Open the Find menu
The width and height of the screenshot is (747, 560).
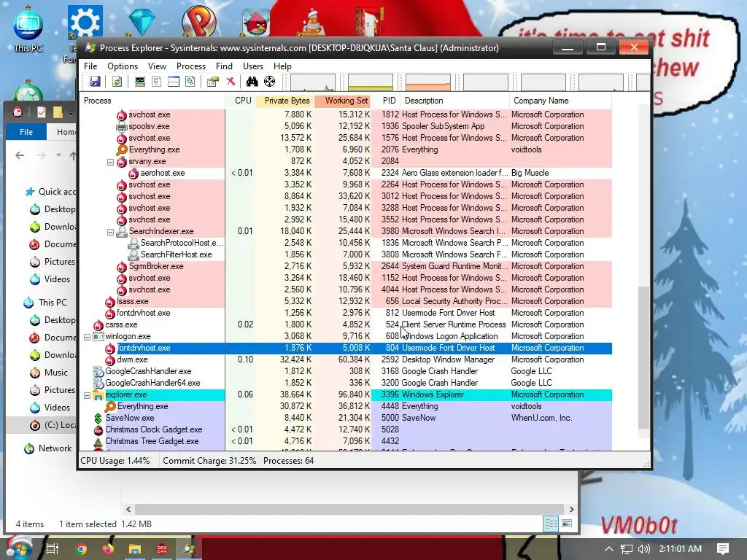click(x=224, y=66)
